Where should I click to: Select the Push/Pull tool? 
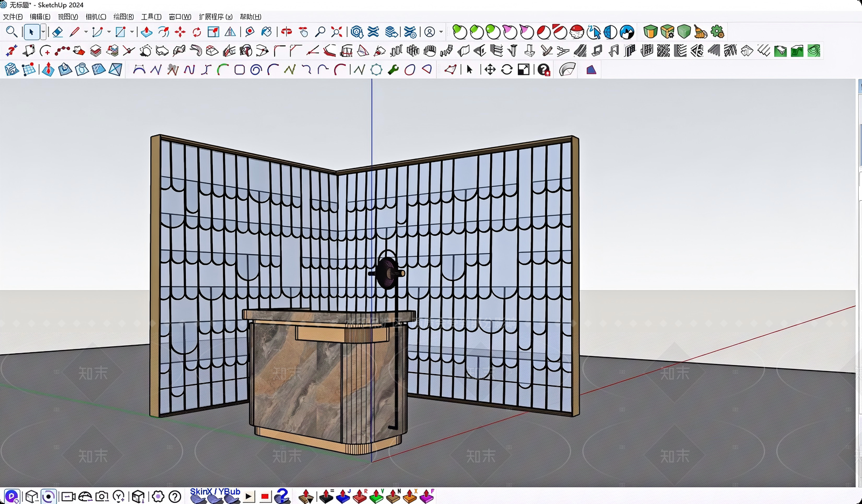[x=147, y=32]
